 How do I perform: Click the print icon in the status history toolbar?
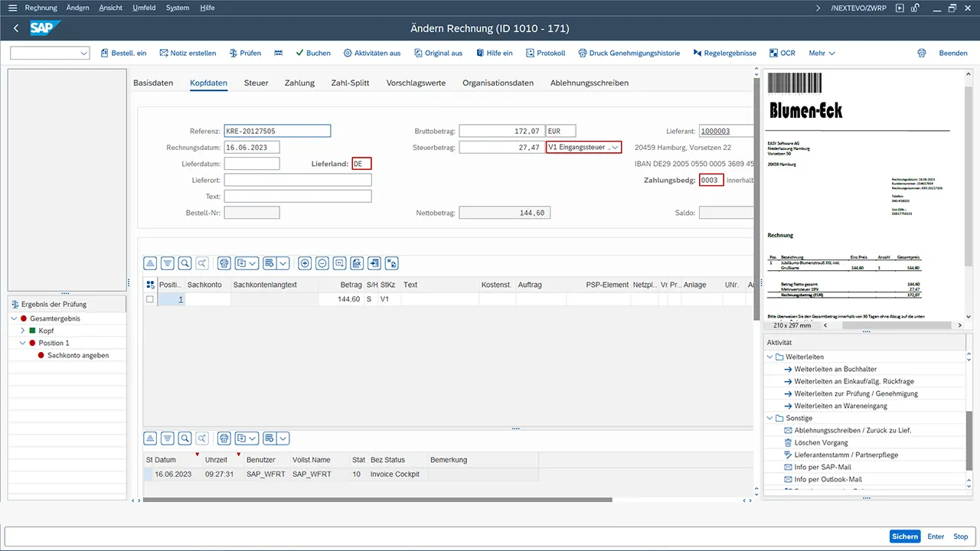pyautogui.click(x=224, y=439)
